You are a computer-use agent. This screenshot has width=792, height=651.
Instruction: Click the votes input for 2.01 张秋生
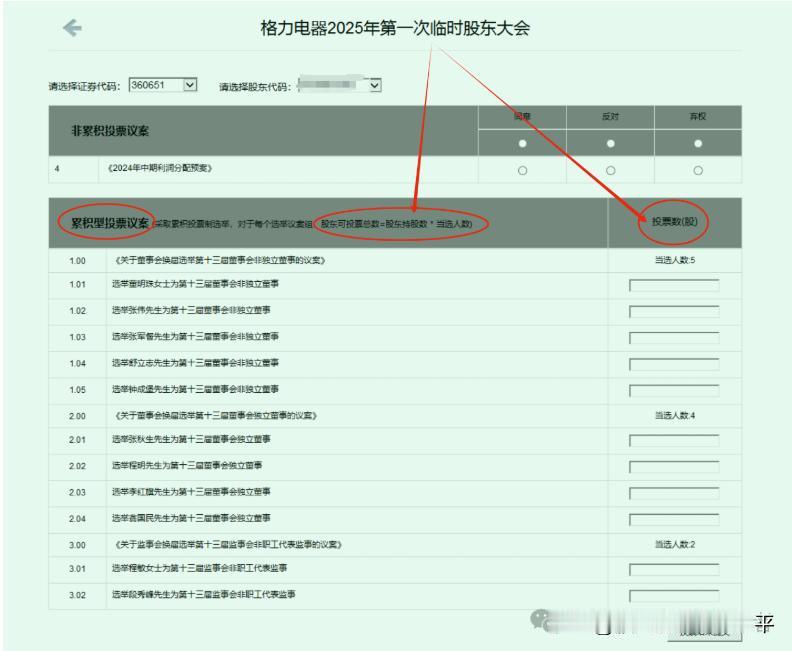pos(674,440)
